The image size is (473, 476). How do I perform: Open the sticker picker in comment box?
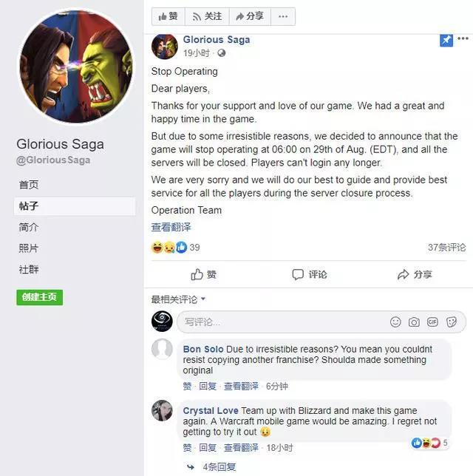point(452,322)
